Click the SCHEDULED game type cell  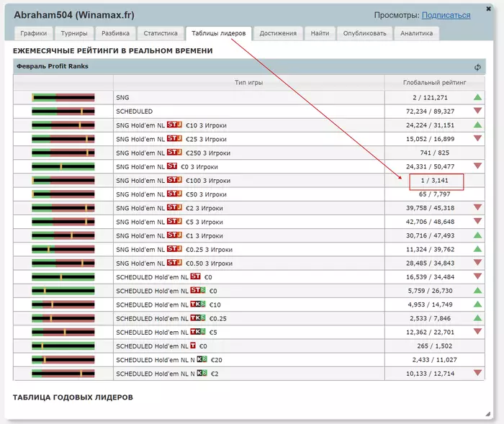click(249, 112)
